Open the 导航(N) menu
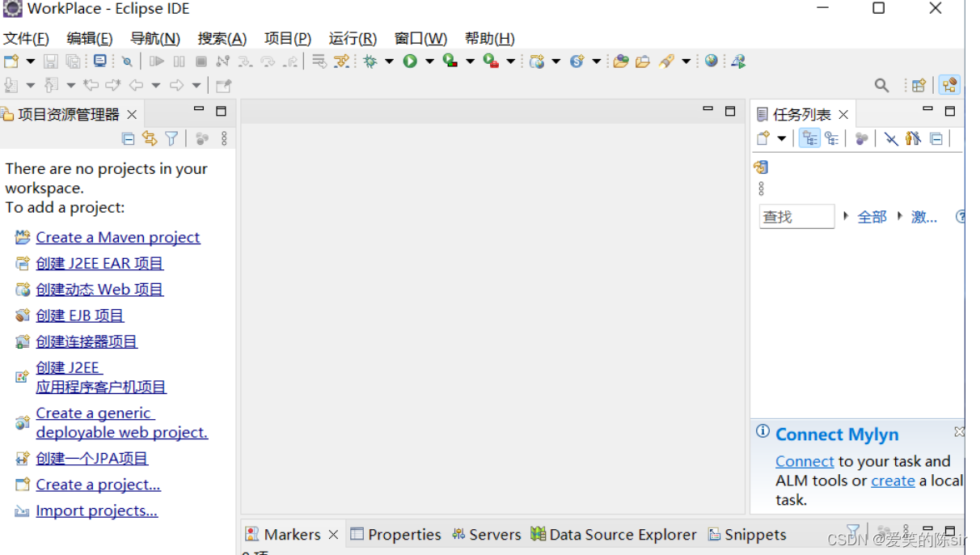The image size is (980, 555). pos(155,38)
